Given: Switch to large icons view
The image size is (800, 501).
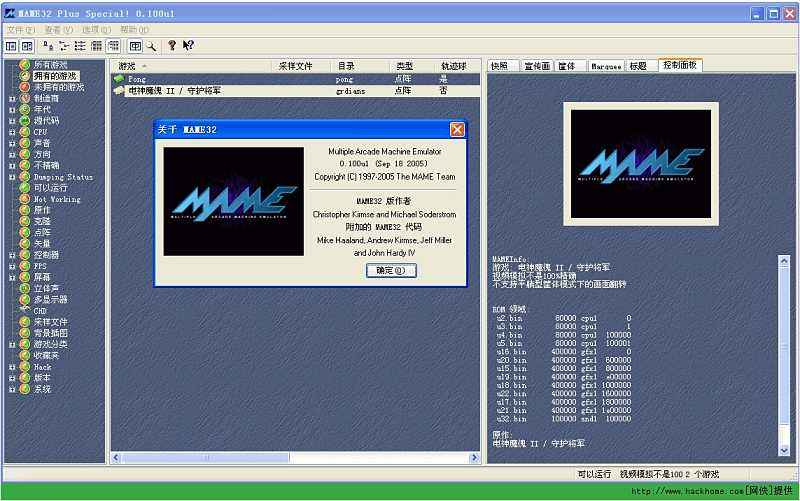Looking at the screenshot, I should tap(48, 46).
